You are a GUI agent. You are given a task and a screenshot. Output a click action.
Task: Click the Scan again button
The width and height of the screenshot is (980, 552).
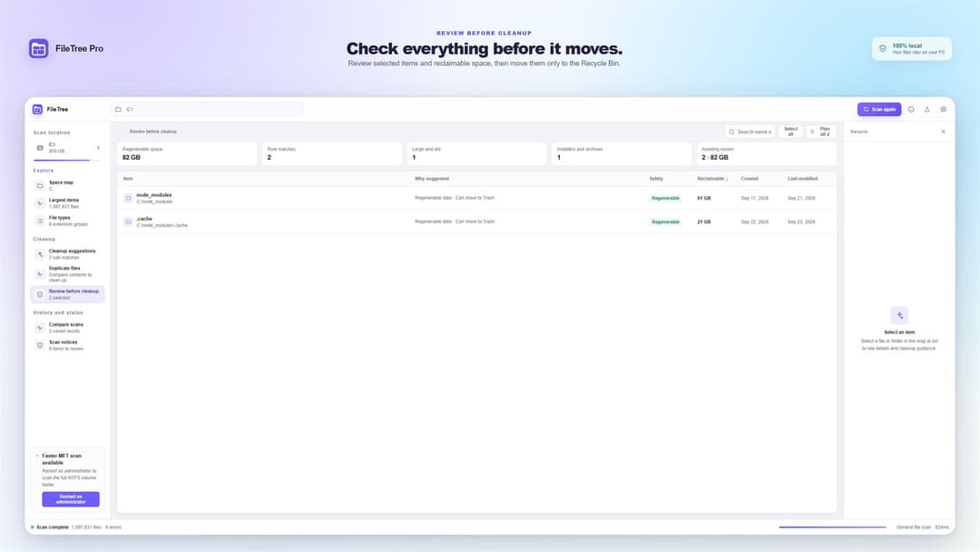point(879,109)
